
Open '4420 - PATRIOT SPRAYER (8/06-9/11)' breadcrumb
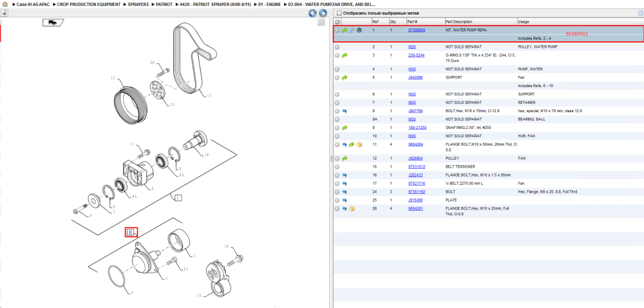215,4
